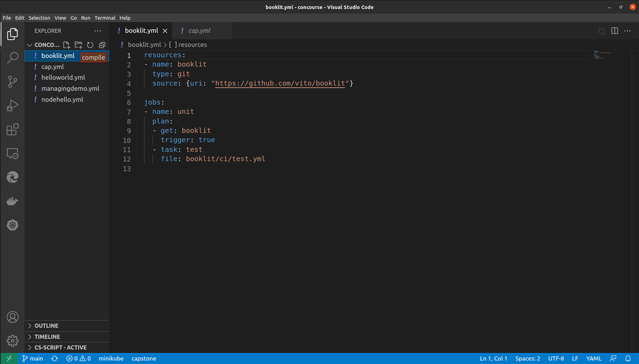Click the Microsoft Edge tools icon
The height and width of the screenshot is (364, 639).
pyautogui.click(x=12, y=178)
